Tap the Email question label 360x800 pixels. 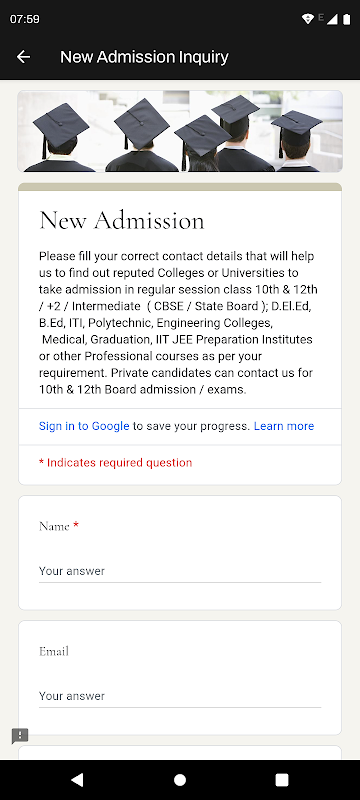tap(54, 651)
